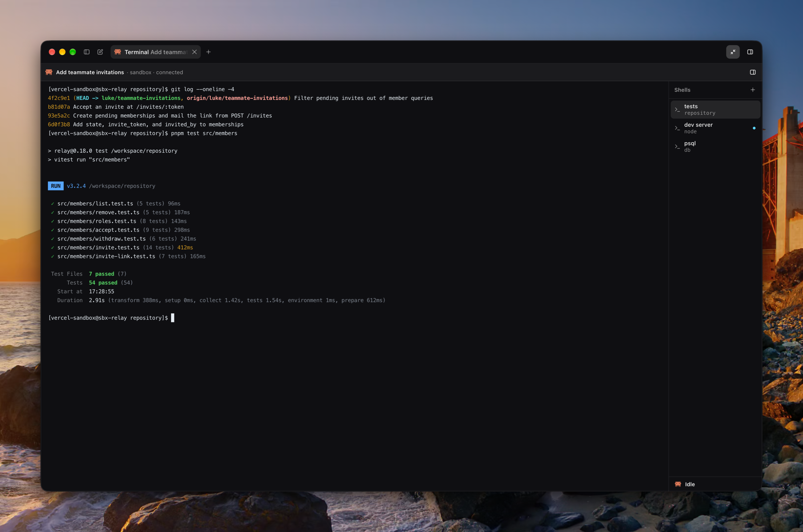803x532 pixels.
Task: Click commit hash 4f2c9e1
Action: tap(59, 98)
